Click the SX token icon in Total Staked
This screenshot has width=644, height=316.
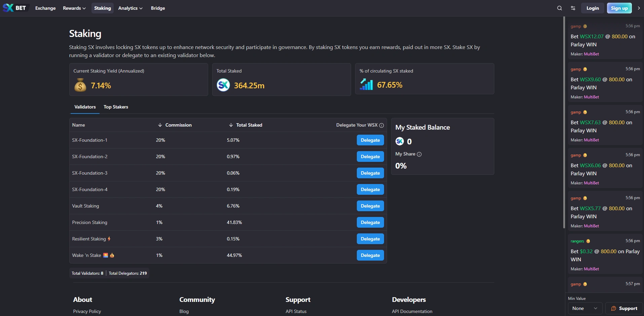[223, 85]
